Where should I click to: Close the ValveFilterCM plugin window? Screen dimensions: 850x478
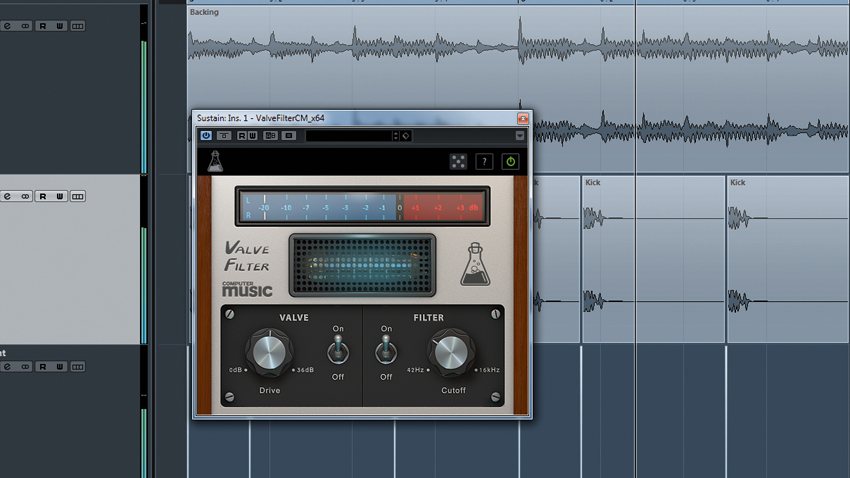(523, 118)
